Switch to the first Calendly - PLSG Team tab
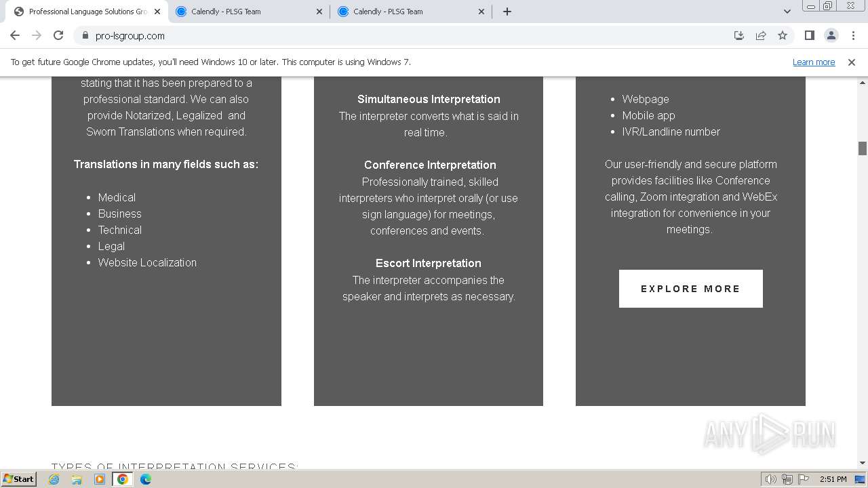Screen dimensions: 868x488 click(x=249, y=12)
